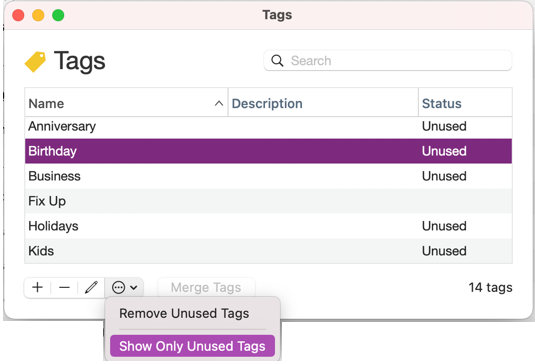This screenshot has width=535, height=364.
Task: Open the ellipsis actions menu button
Action: click(124, 287)
